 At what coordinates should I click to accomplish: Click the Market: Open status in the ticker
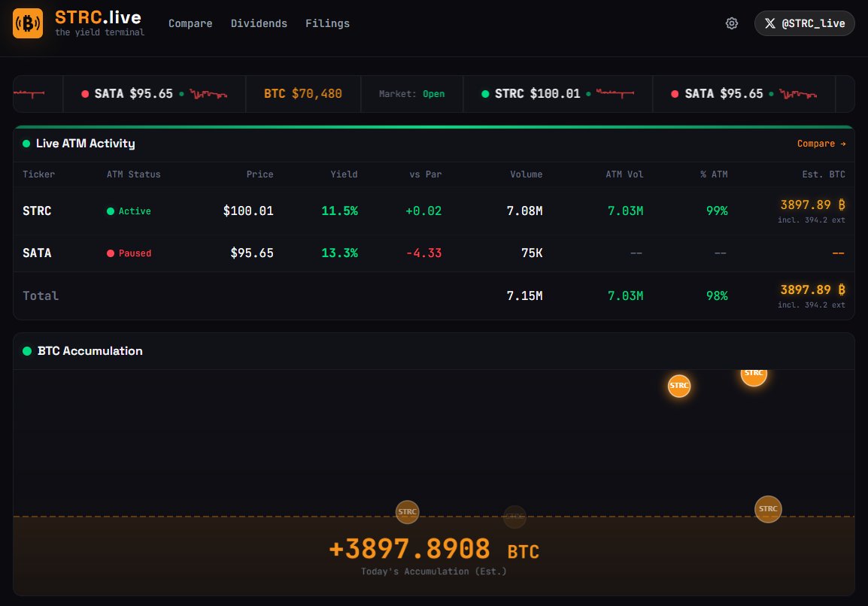point(411,94)
